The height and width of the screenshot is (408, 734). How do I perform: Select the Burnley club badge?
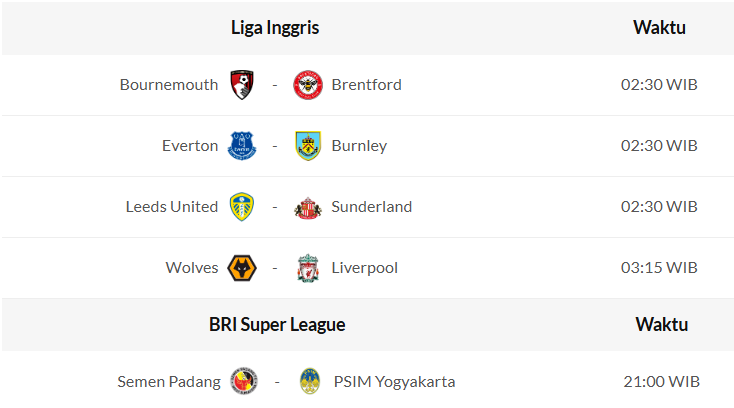coord(308,146)
